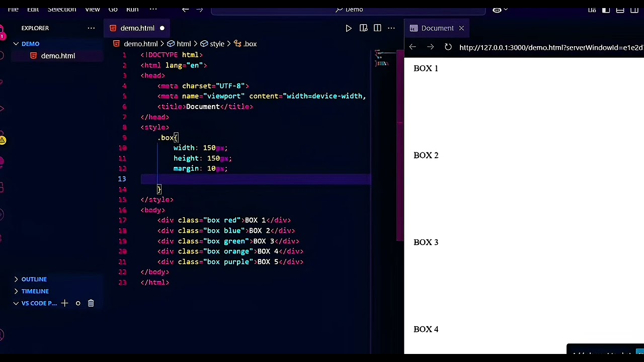Open the Go menu
Image resolution: width=644 pixels, height=362 pixels.
pos(113,9)
